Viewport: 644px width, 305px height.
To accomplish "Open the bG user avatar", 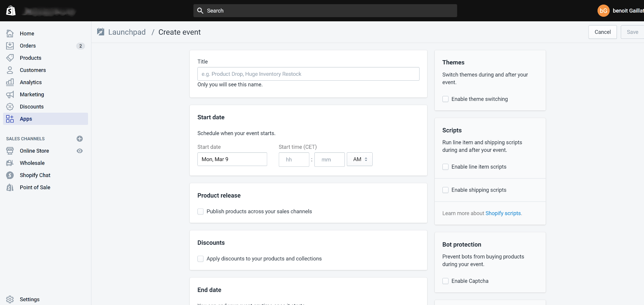I will [x=604, y=11].
